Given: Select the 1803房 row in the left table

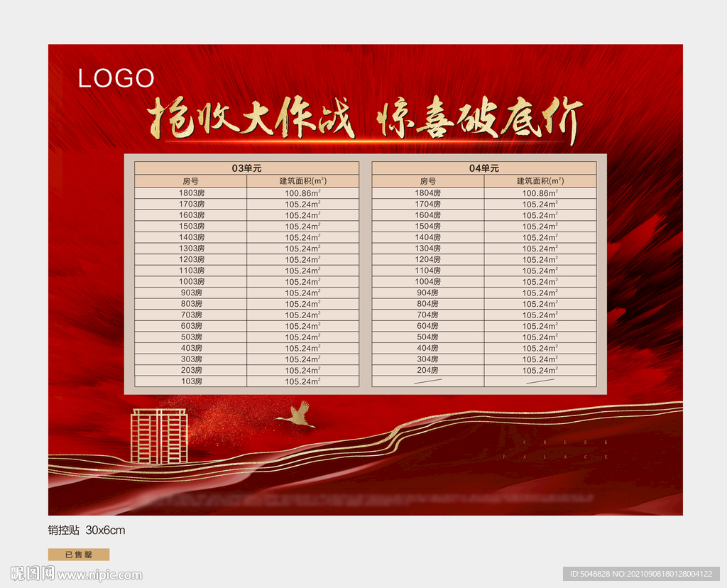Looking at the screenshot, I should point(192,191).
